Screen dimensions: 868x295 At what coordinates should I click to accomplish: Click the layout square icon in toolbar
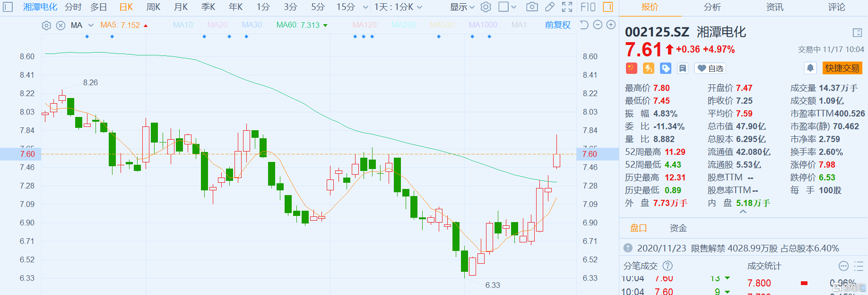(x=503, y=7)
